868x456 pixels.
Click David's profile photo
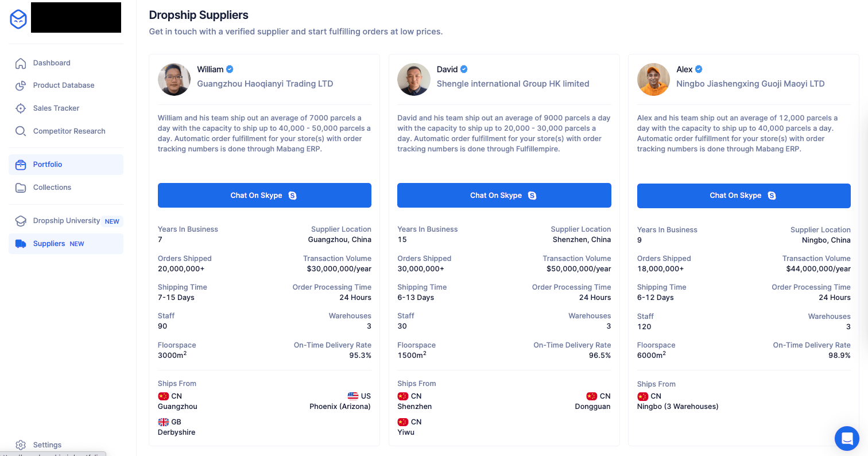click(413, 79)
